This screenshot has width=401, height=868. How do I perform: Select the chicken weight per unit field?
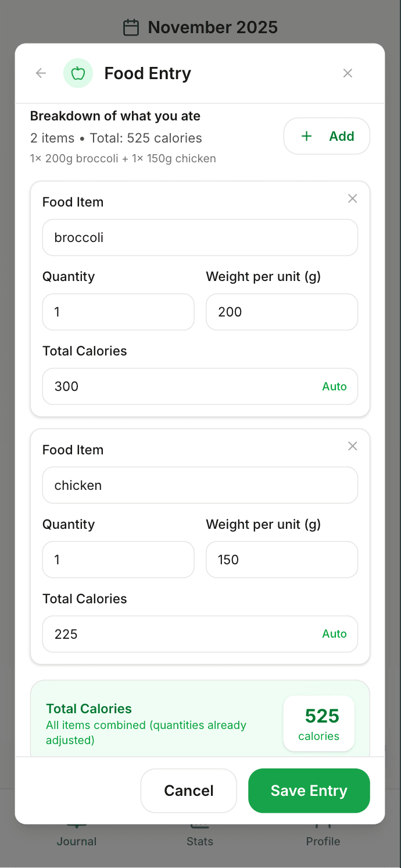(x=281, y=560)
